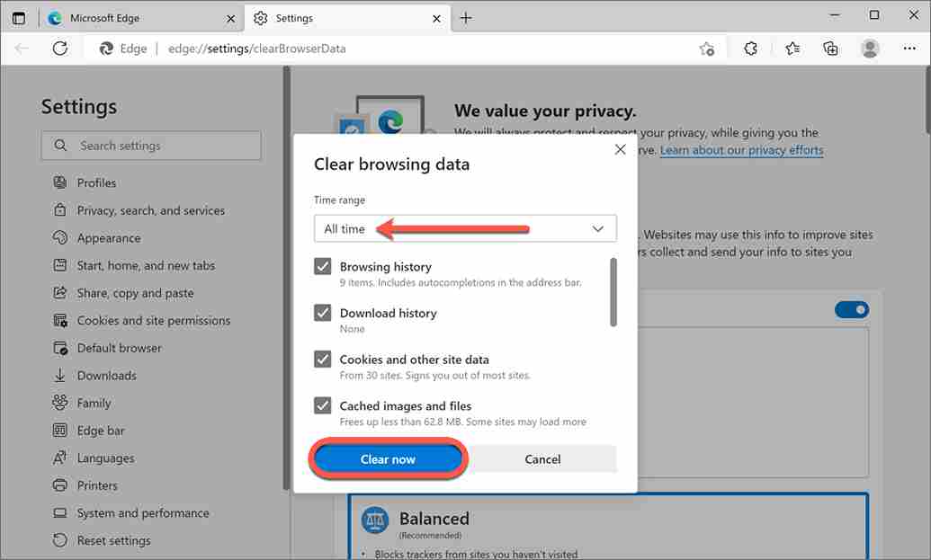The height and width of the screenshot is (560, 931).
Task: Select the Balanced tracking prevention card
Action: pos(609,526)
